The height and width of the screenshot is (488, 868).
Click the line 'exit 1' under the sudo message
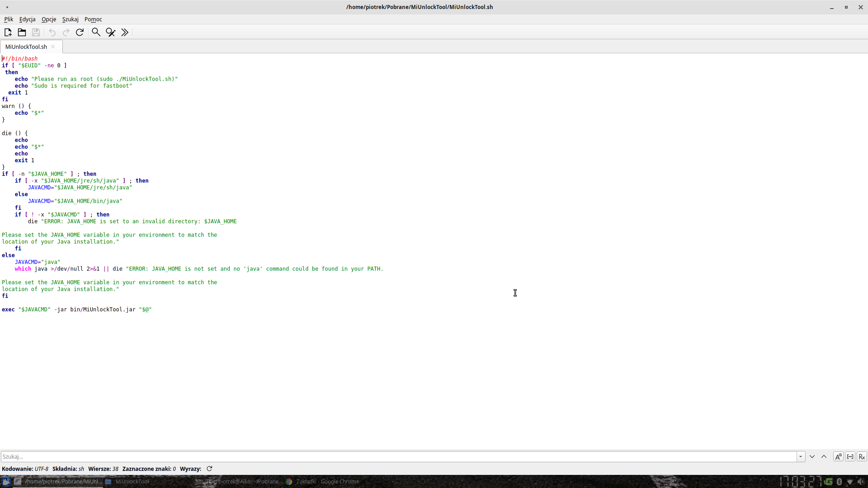(18, 92)
